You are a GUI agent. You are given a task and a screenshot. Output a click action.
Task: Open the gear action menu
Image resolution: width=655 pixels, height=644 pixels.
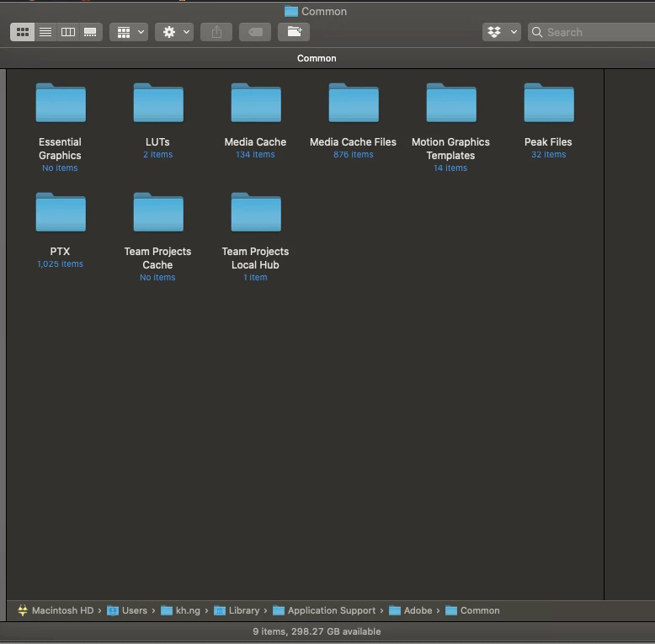point(174,32)
